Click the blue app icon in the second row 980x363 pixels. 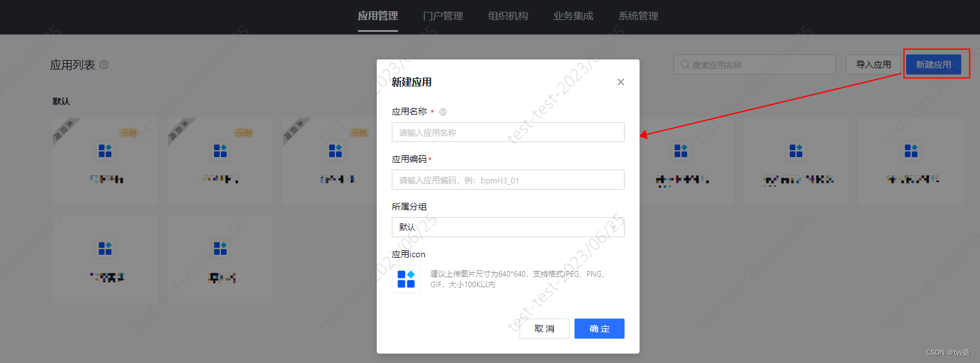105,248
